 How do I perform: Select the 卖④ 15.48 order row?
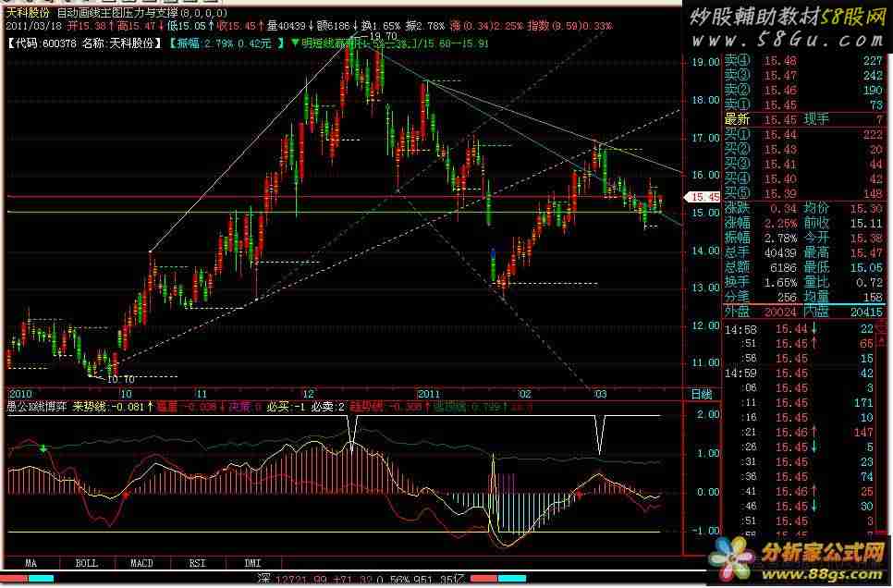[x=803, y=60]
